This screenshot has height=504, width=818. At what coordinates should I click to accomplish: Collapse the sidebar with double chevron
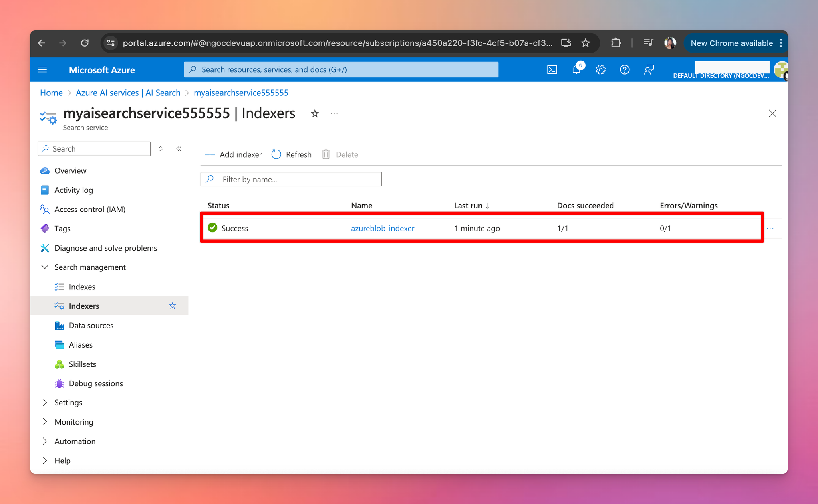[x=179, y=149]
